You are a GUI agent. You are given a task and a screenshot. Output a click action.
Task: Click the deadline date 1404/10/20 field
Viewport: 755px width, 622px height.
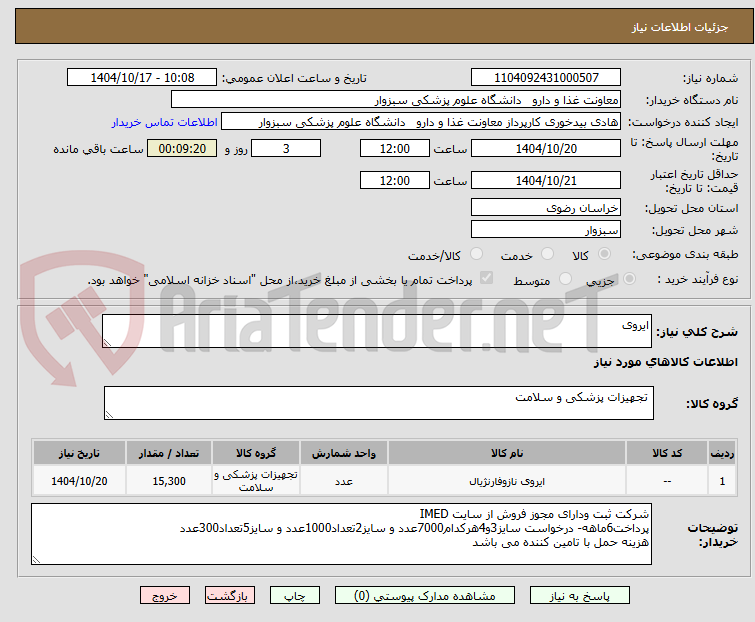[546, 148]
